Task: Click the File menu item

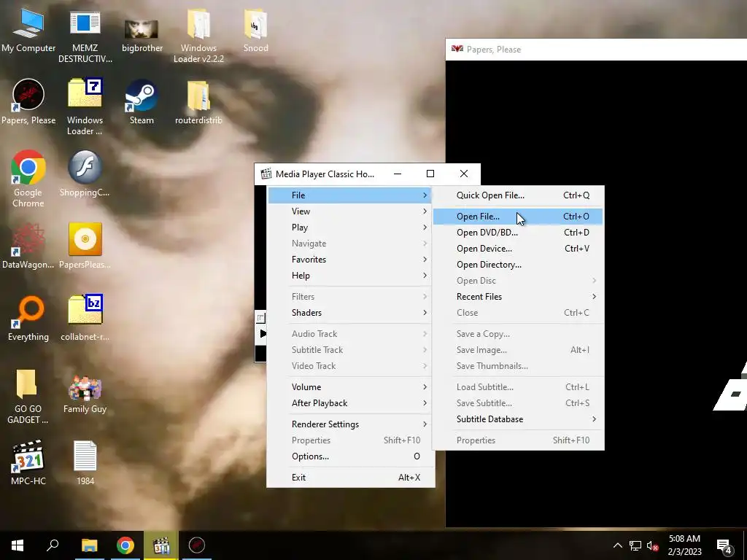Action: point(349,195)
